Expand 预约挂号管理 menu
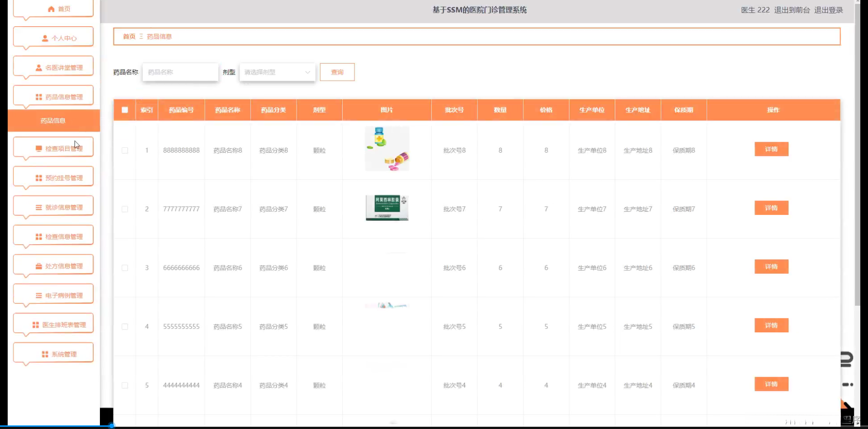This screenshot has width=868, height=429. click(53, 177)
